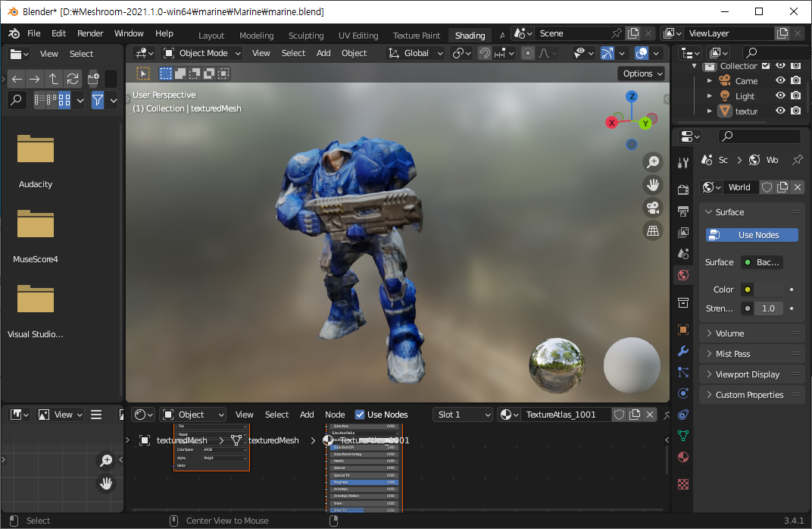Uncheck the Collection exclude checkbox
Image resolution: width=812 pixels, height=529 pixels.
point(766,65)
